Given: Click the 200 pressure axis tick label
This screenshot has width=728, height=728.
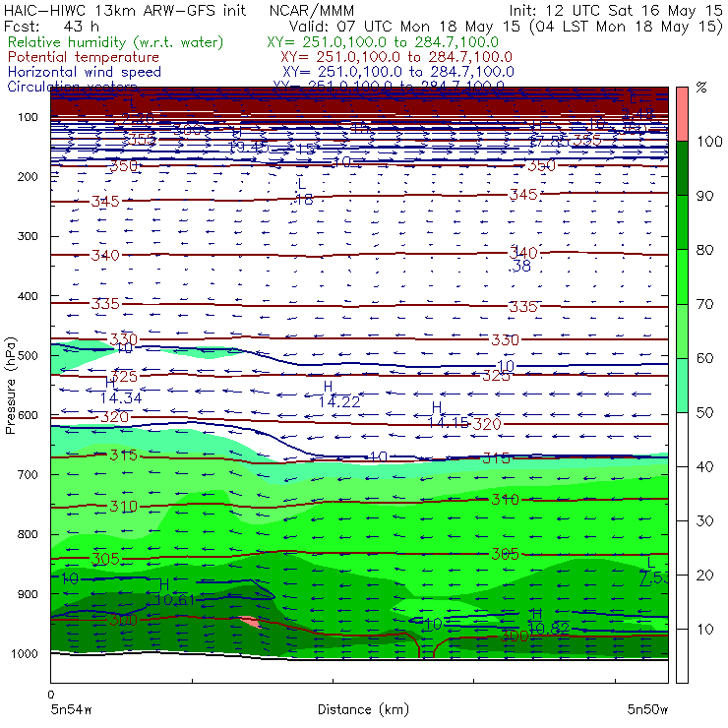Looking at the screenshot, I should tap(28, 177).
